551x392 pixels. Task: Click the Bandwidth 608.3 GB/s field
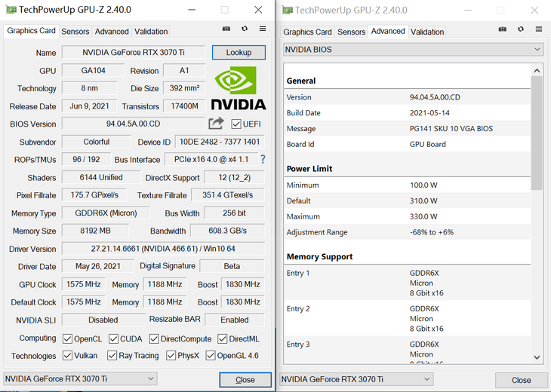point(227,231)
